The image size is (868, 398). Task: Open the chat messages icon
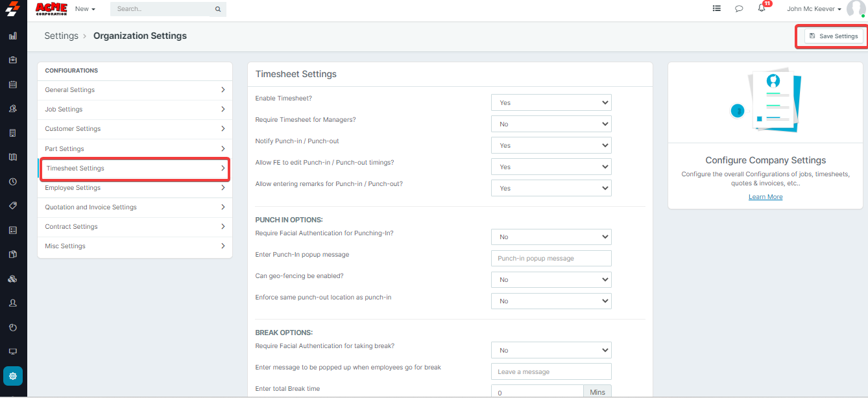(739, 9)
